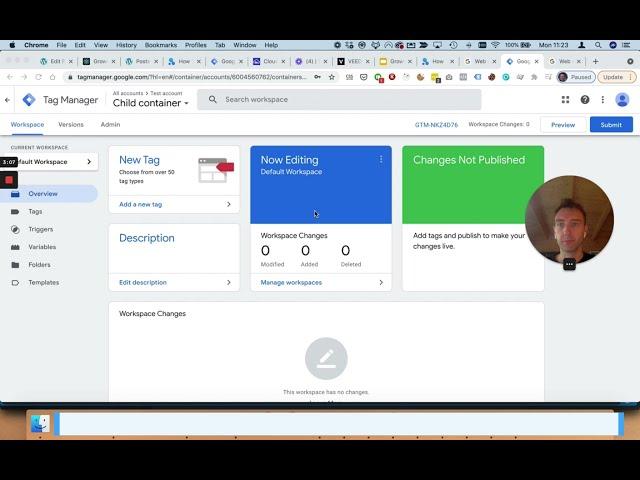This screenshot has height=480, width=640.
Task: Open the Google apps grid icon
Action: click(x=565, y=100)
